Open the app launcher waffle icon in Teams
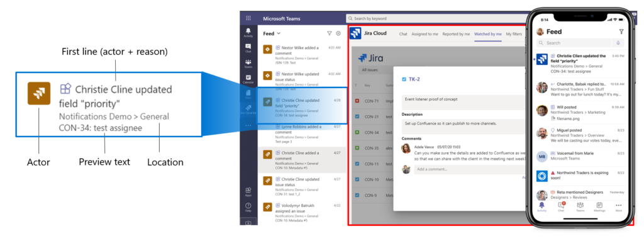 (x=248, y=18)
